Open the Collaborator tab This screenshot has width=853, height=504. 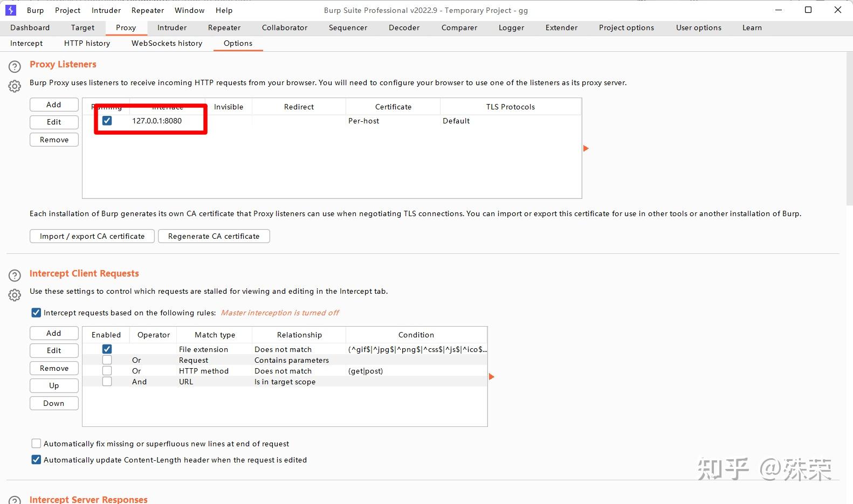point(285,27)
